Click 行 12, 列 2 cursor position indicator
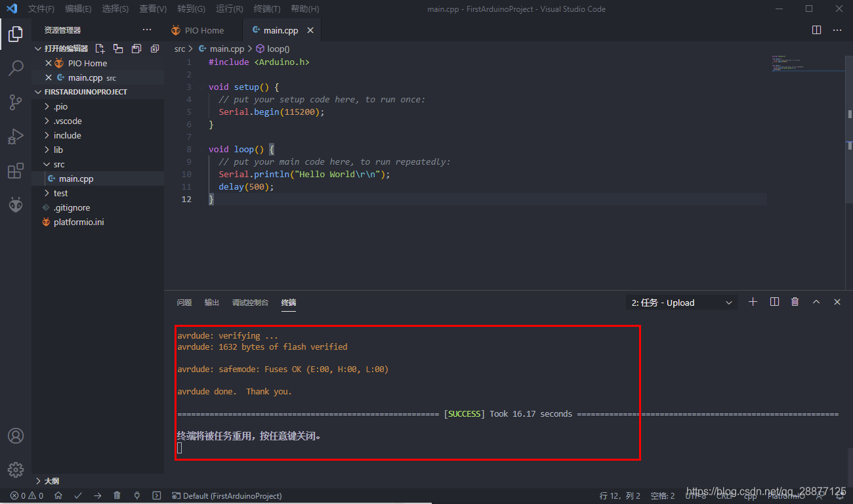 619,496
